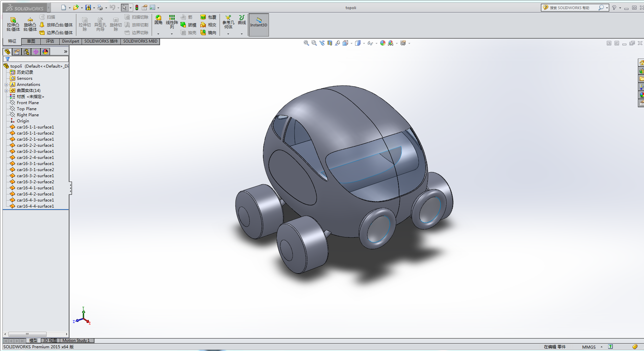This screenshot has height=351, width=644.
Task: Click the Rebuild traffic light icon
Action: (x=137, y=7)
